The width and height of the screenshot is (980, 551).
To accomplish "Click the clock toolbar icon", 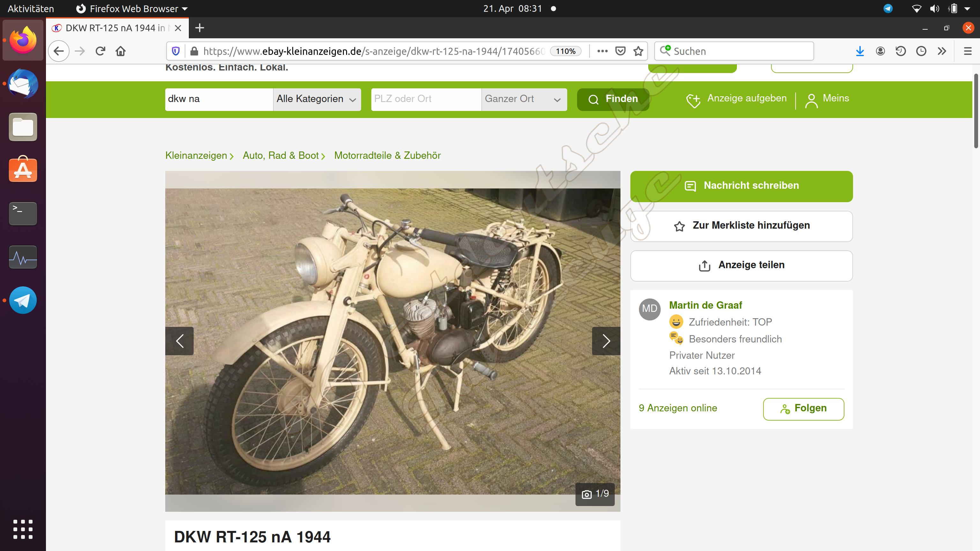I will click(921, 51).
